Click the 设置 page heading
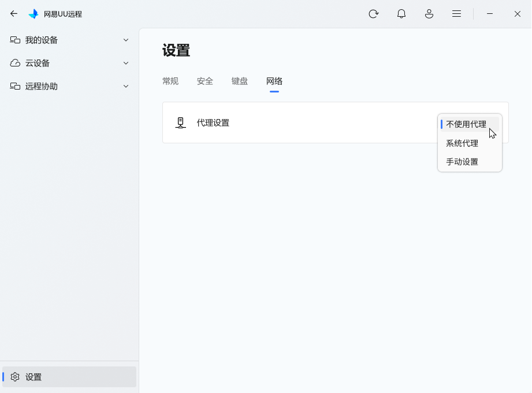532x393 pixels. 176,50
